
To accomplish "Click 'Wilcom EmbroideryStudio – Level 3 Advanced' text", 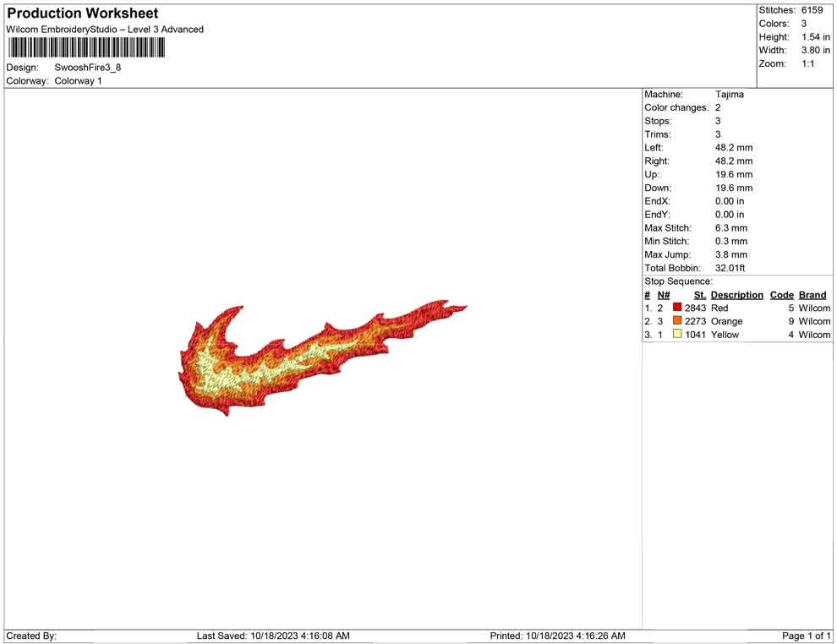I will (105, 30).
